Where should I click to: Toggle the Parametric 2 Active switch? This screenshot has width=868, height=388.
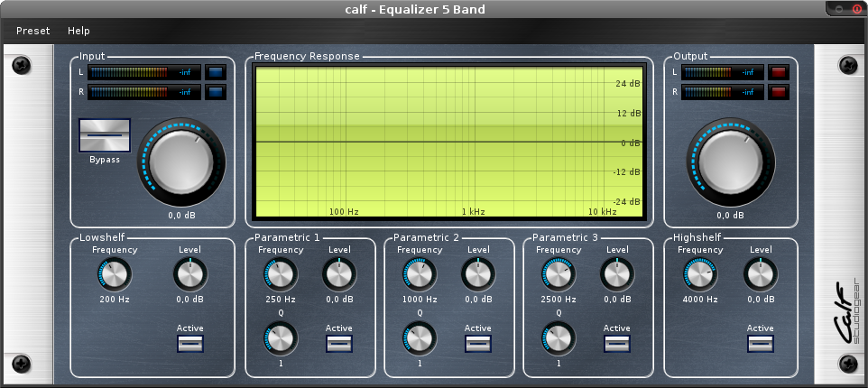477,344
